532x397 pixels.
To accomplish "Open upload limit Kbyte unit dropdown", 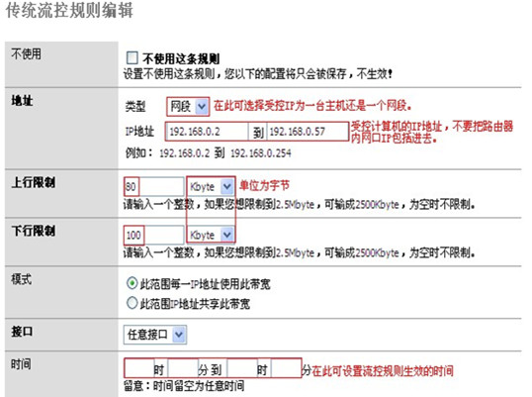I will tap(211, 186).
